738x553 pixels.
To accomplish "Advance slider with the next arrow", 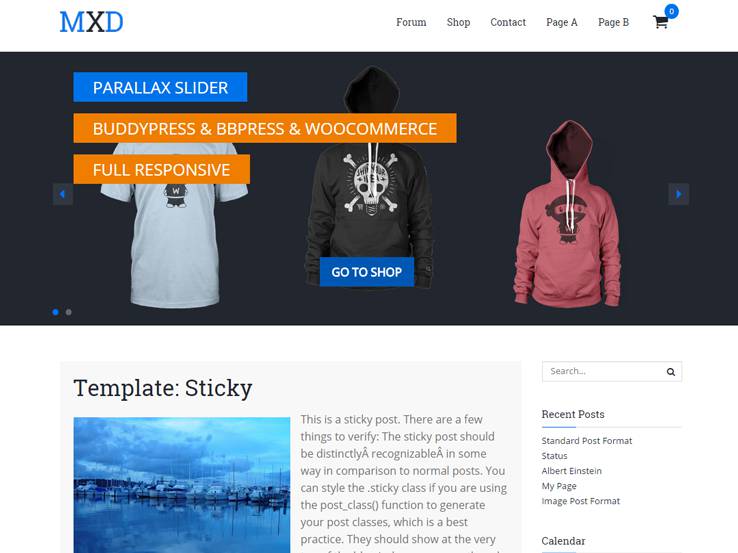I will click(x=679, y=194).
